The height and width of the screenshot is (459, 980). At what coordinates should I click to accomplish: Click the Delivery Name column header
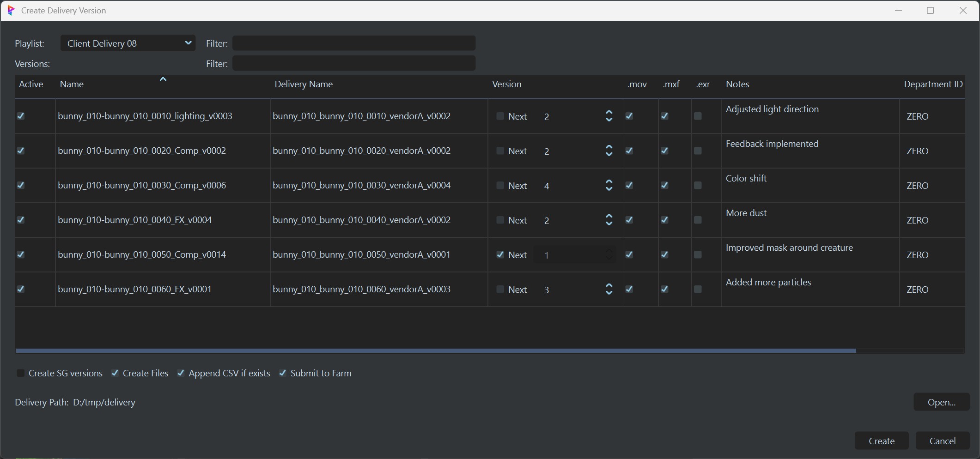tap(304, 84)
